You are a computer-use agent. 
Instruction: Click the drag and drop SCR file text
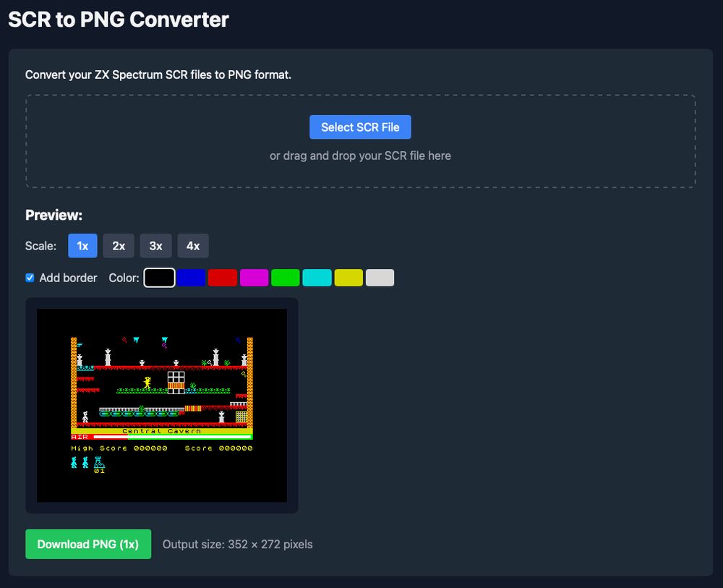pyautogui.click(x=360, y=156)
